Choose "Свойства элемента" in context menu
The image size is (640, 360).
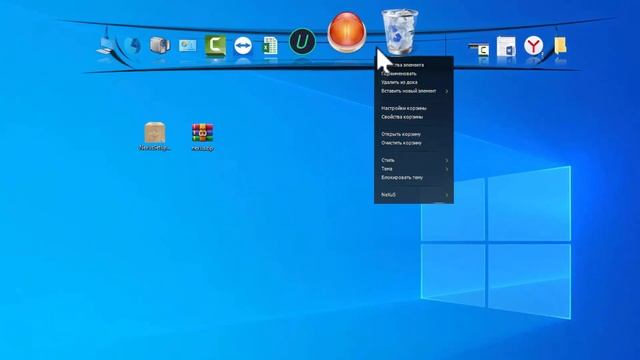tap(414, 65)
